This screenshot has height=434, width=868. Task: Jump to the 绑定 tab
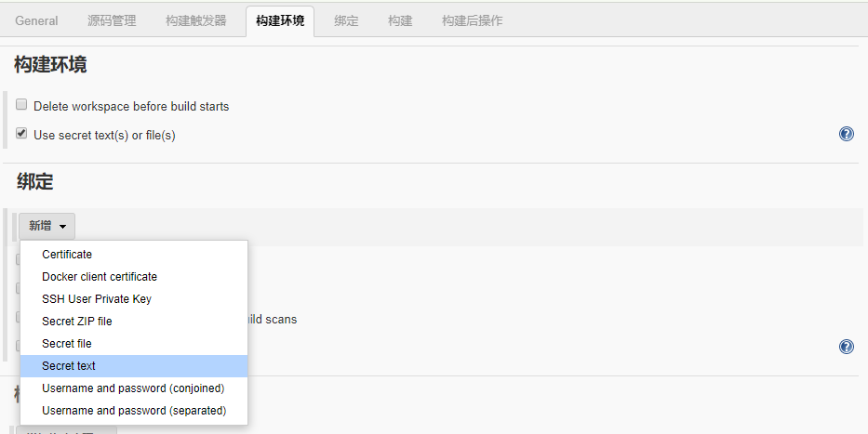point(346,20)
